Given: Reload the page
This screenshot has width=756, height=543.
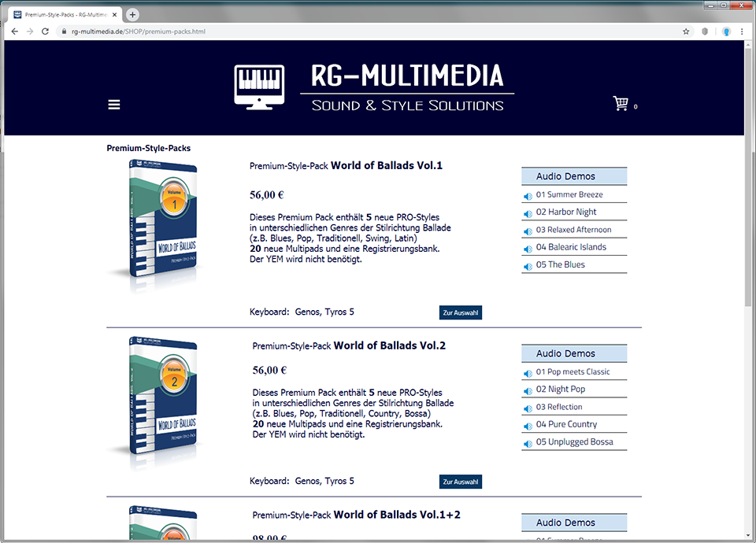Looking at the screenshot, I should [x=45, y=31].
